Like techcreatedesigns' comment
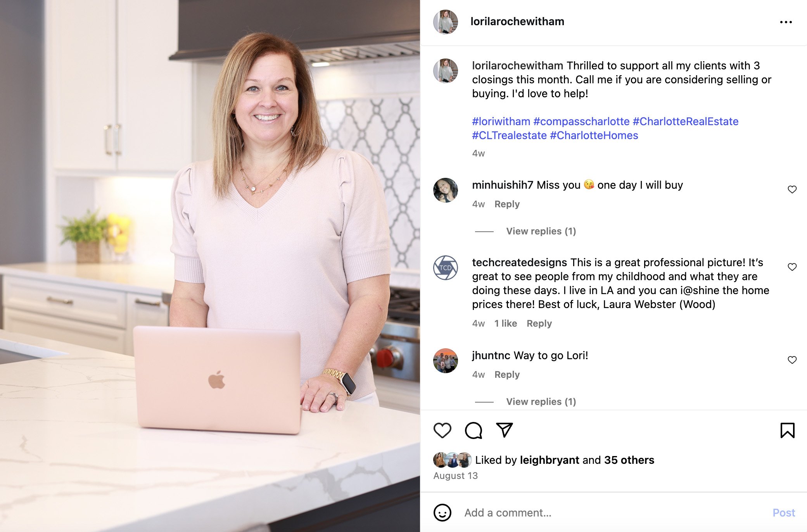Screen dimensions: 807x532 point(792,267)
